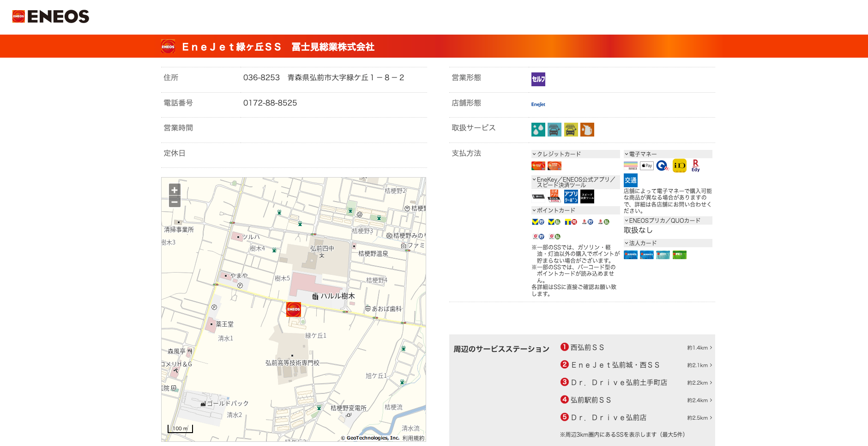Image resolution: width=868 pixels, height=446 pixels.
Task: Collapse the ポイントカード section
Action: [x=575, y=210]
